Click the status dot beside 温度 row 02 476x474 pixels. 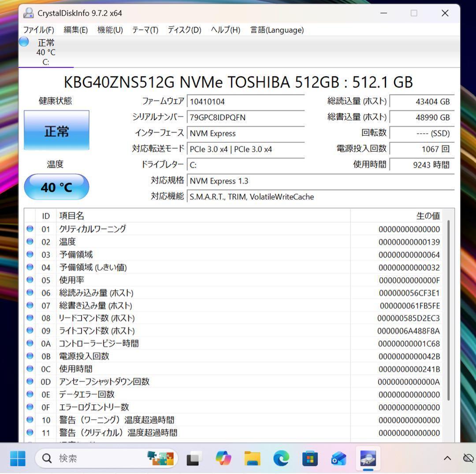[x=30, y=241]
